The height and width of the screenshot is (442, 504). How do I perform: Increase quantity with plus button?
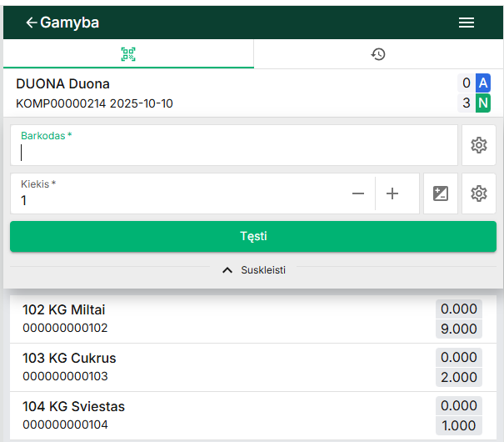pyautogui.click(x=392, y=193)
